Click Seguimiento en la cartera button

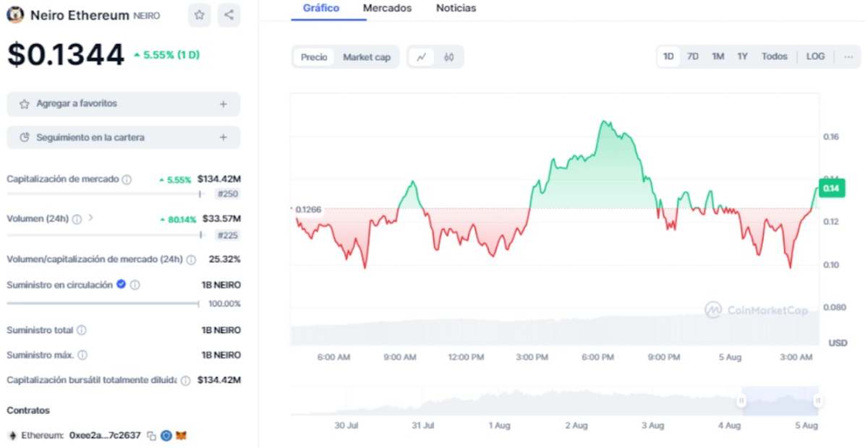pos(124,137)
